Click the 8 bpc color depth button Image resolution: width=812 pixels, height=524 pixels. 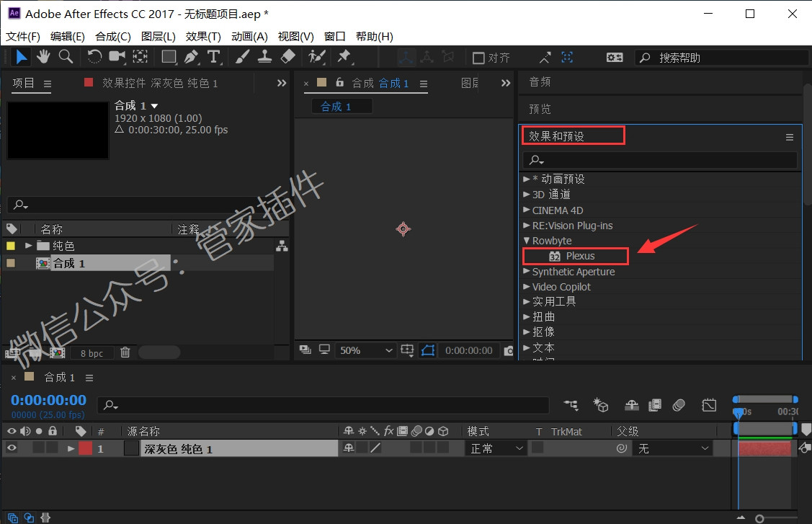92,353
